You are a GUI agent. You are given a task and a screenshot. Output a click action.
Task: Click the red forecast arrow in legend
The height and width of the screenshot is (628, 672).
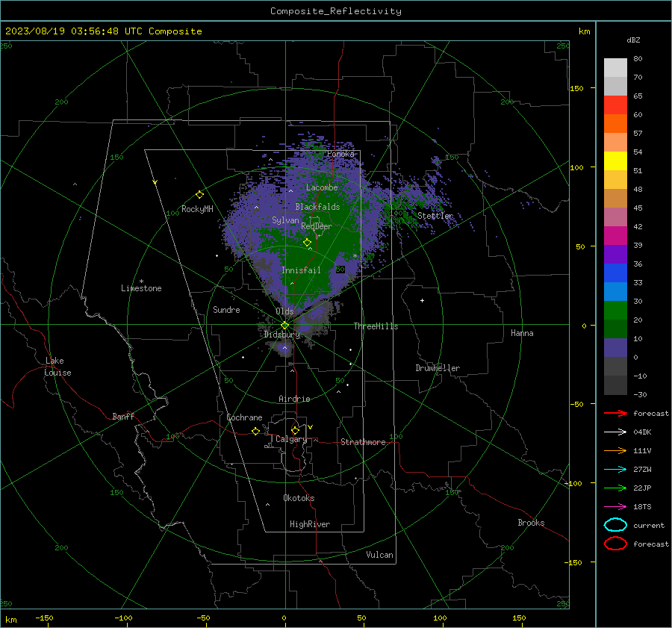(615, 413)
